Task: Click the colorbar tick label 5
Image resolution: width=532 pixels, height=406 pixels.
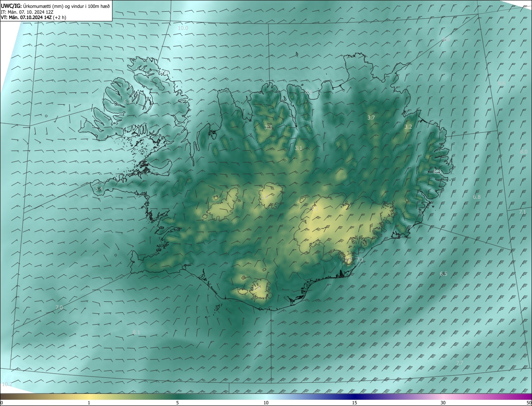Action: coord(177,403)
